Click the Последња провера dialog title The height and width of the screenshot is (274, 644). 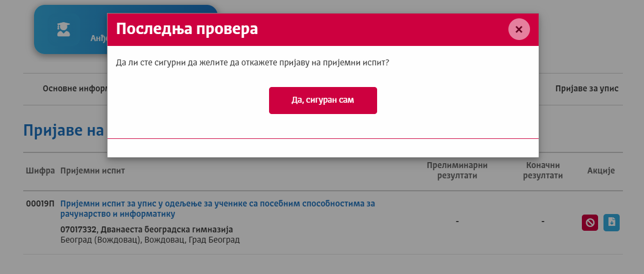coord(187,29)
